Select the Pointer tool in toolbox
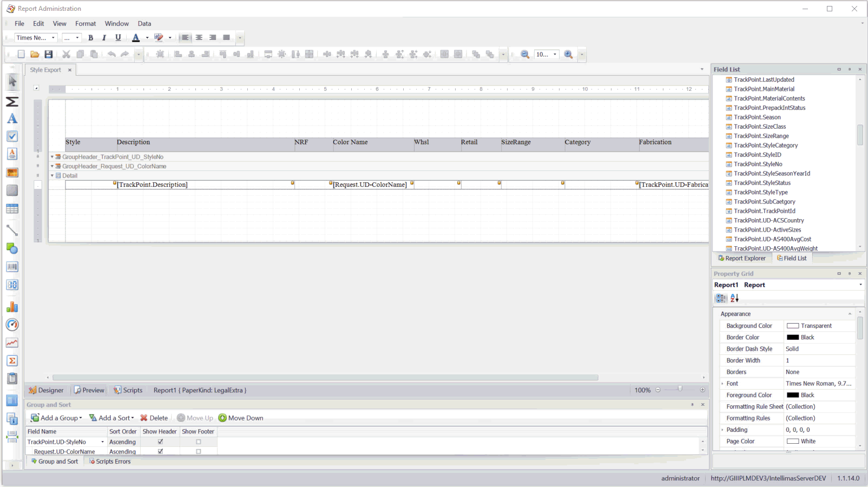 click(12, 82)
